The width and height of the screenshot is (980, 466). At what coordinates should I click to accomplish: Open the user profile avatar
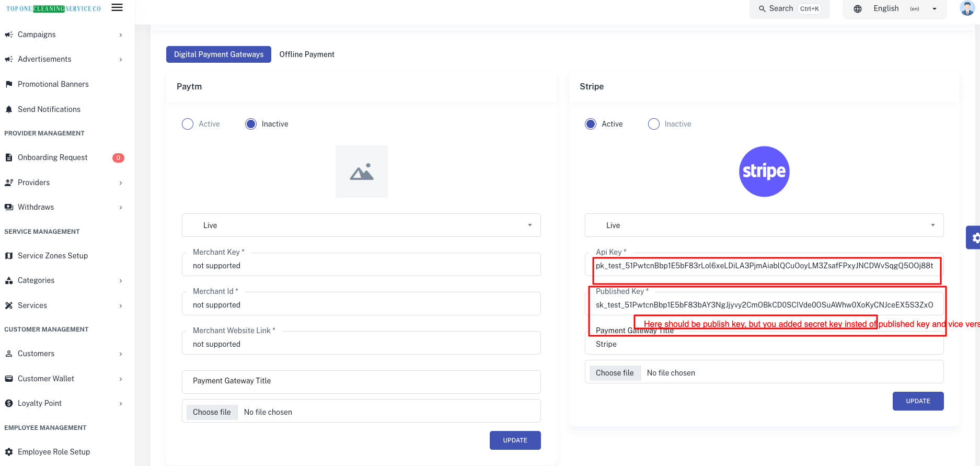(x=967, y=8)
